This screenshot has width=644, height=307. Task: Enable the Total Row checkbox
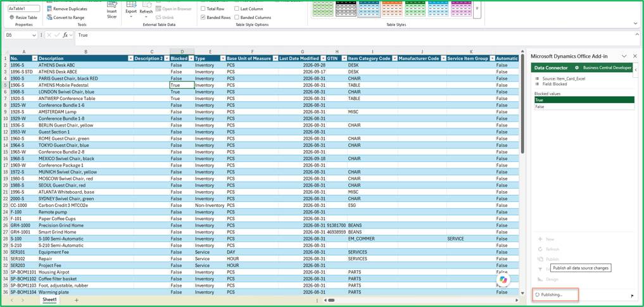(203, 9)
